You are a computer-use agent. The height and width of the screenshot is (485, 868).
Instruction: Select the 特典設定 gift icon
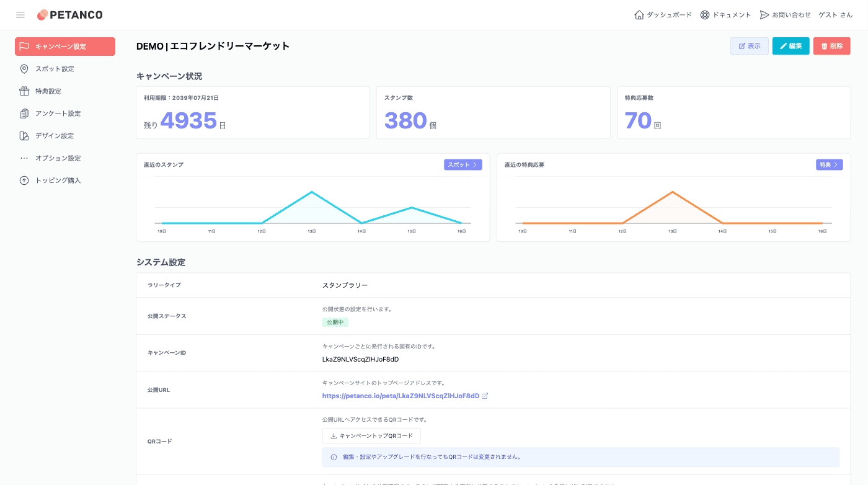[x=24, y=91]
